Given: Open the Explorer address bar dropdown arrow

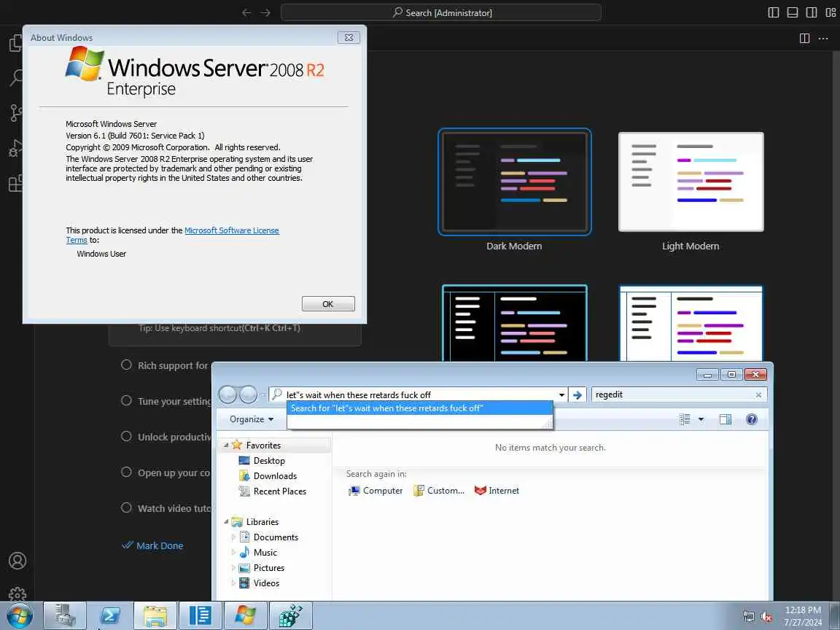Looking at the screenshot, I should point(561,394).
